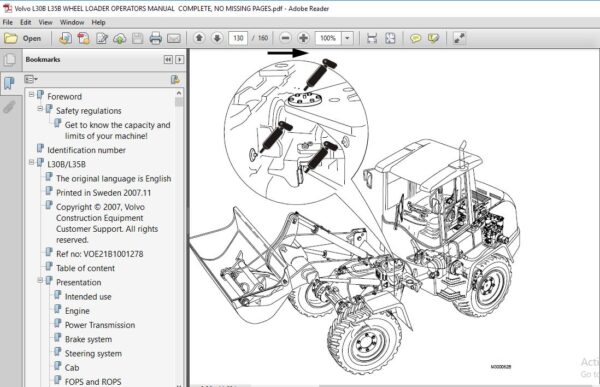The width and height of the screenshot is (600, 387).
Task: Open Printed in Sweden 2007.11 bookmark
Action: tap(103, 193)
